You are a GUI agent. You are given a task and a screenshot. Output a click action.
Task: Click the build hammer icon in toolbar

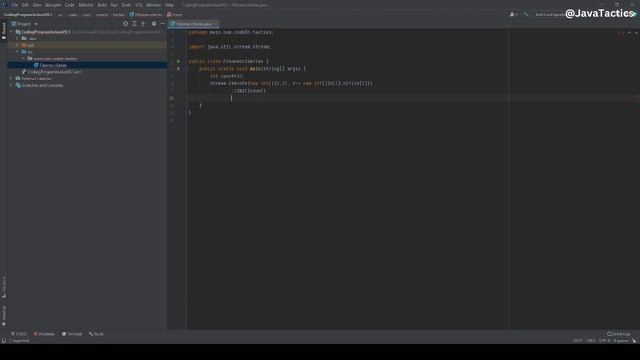click(x=526, y=14)
